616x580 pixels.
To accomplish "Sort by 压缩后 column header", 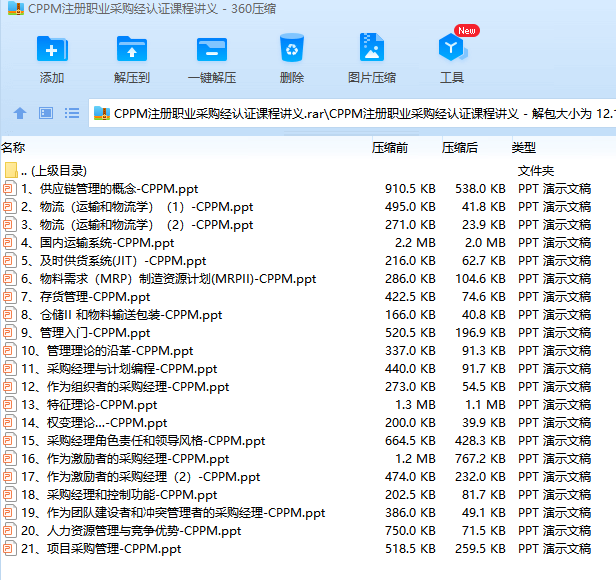I will point(460,148).
